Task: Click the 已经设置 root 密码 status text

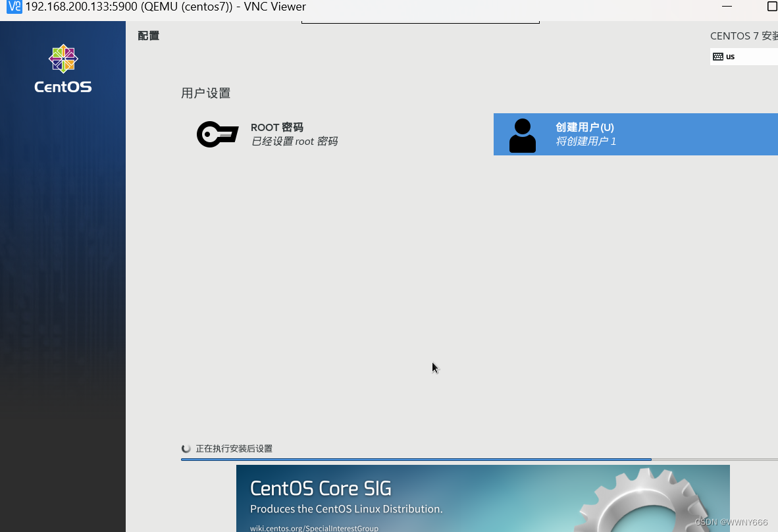Action: (294, 142)
